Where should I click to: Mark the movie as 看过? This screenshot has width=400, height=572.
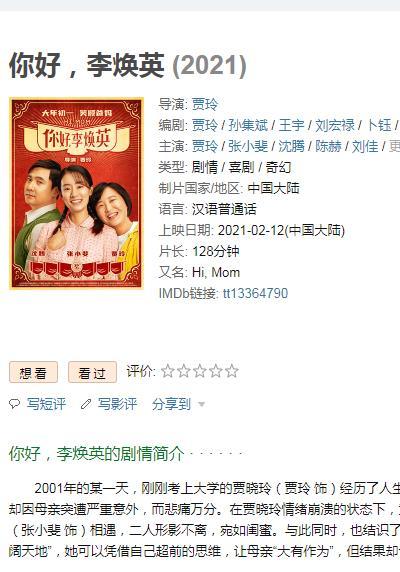tap(92, 372)
